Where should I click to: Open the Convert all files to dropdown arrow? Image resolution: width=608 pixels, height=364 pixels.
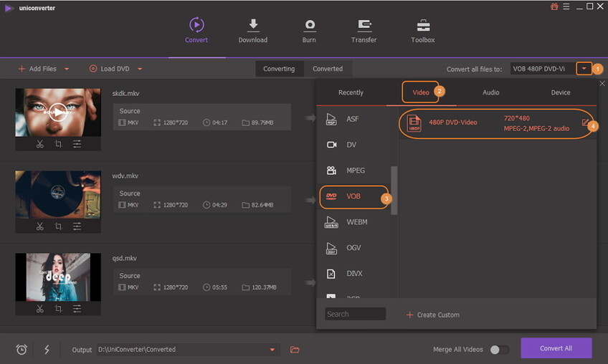(x=584, y=69)
